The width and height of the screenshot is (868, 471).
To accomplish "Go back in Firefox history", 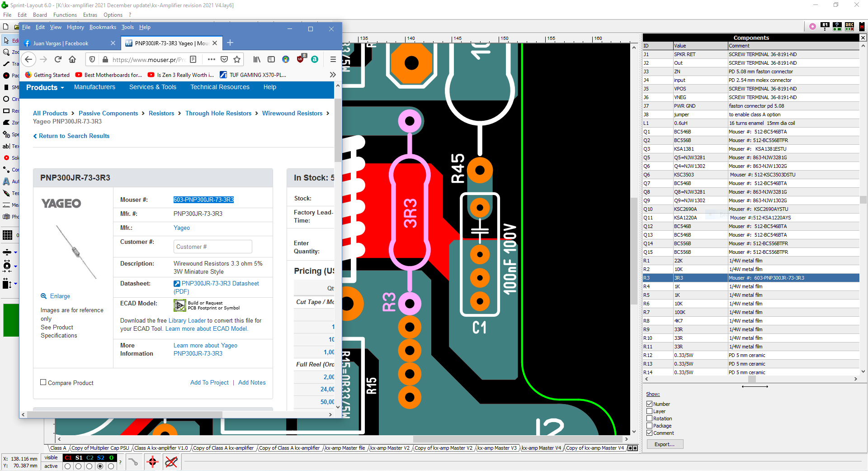I will tap(28, 59).
